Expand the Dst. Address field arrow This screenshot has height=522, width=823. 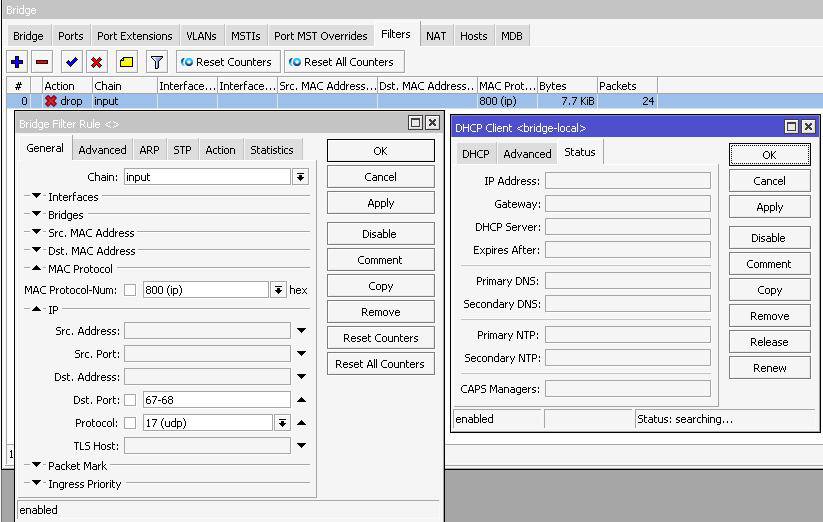coord(301,377)
